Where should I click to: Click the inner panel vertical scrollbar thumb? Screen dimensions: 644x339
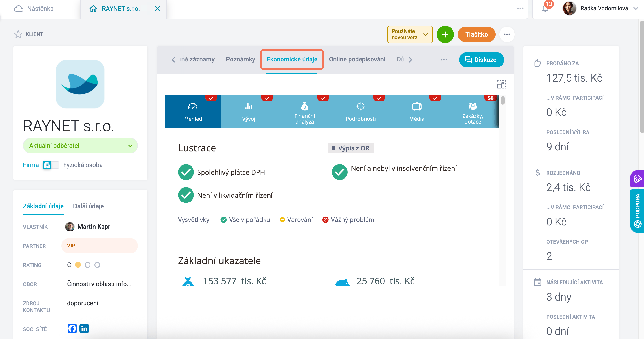point(503,100)
